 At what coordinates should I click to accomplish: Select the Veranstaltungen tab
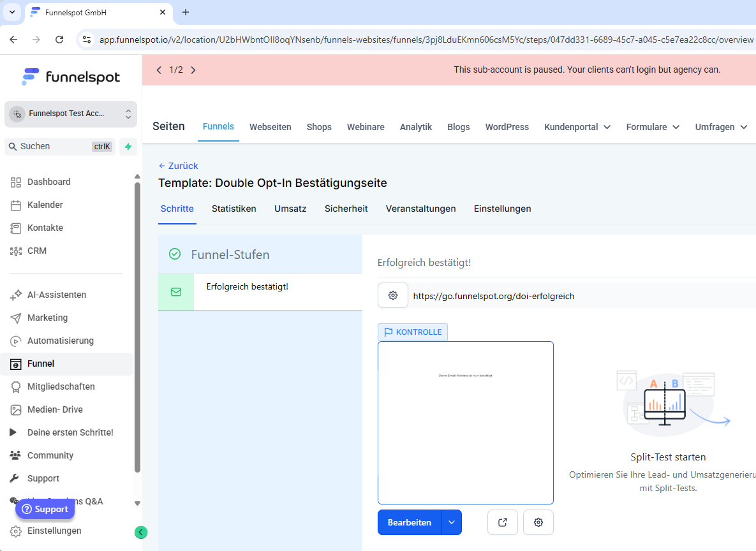pos(420,209)
